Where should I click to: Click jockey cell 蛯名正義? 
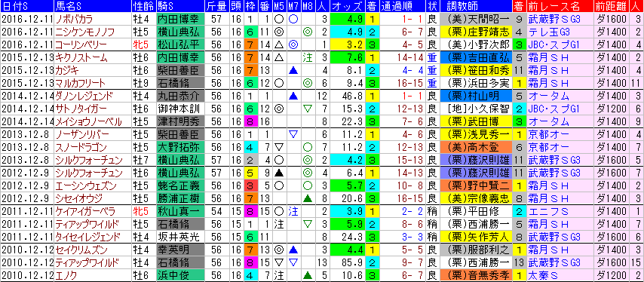[180, 185]
